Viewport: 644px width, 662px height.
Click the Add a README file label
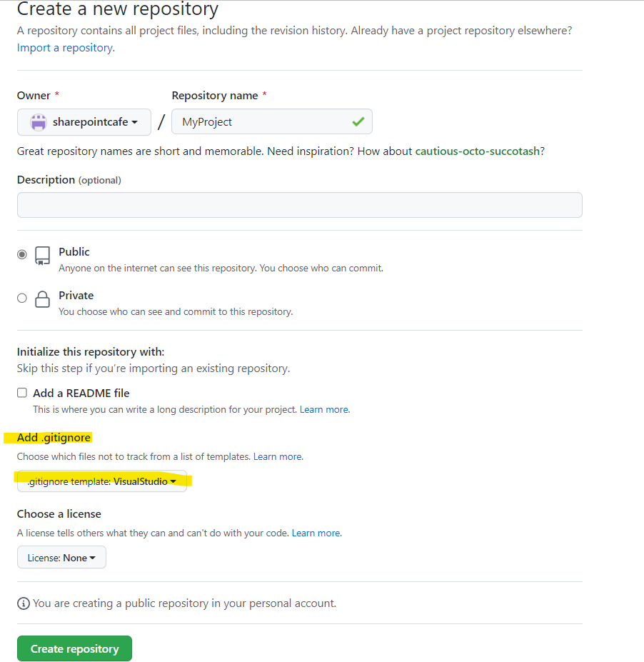(x=81, y=393)
